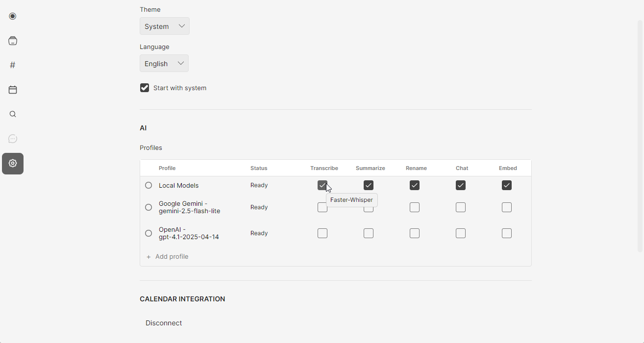Screen dimensions: 644x343
Task: Enable Chat for Google Gemini profile
Action: pyautogui.click(x=461, y=207)
